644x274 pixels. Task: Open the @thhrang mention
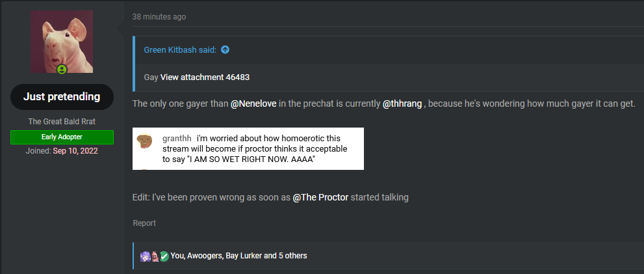pyautogui.click(x=402, y=103)
